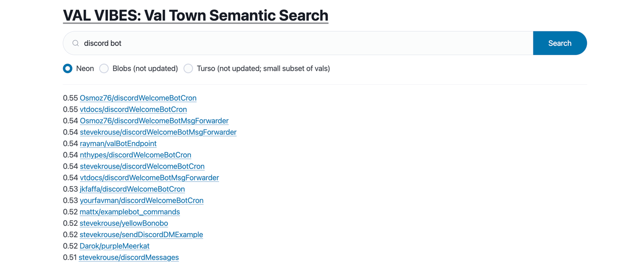Image resolution: width=644 pixels, height=264 pixels.
Task: Select the Turso radio option
Action: (x=189, y=69)
